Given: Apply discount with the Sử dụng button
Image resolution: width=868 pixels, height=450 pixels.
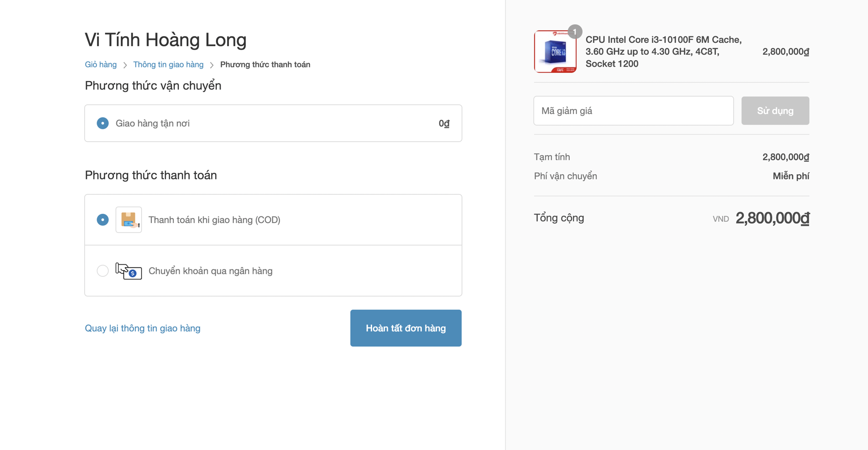Looking at the screenshot, I should click(x=775, y=111).
